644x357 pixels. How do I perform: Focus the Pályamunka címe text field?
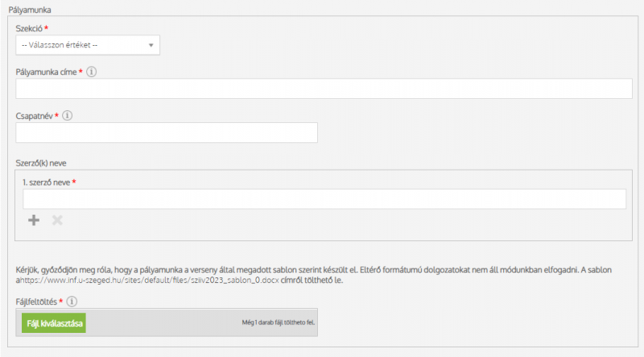tap(324, 88)
